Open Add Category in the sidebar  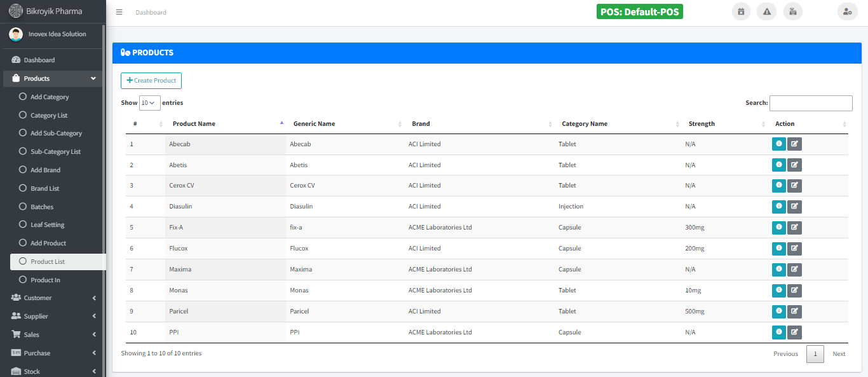(x=50, y=97)
